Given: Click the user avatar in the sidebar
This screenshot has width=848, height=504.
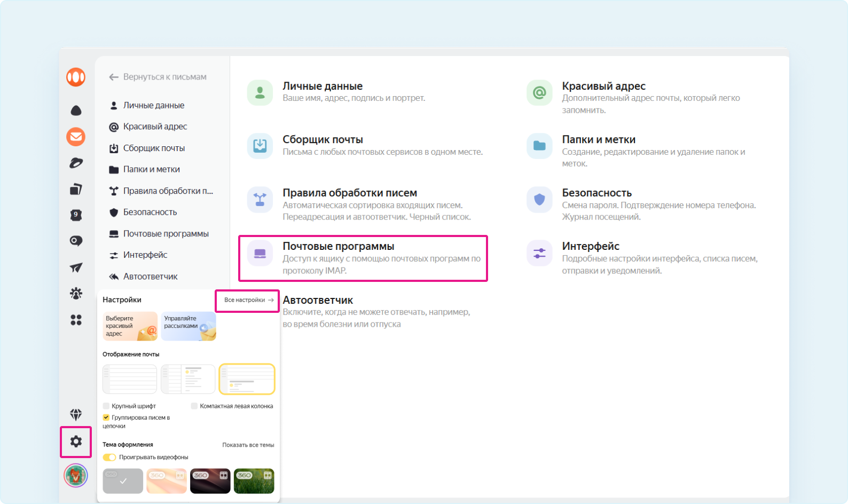Looking at the screenshot, I should pos(76,475).
